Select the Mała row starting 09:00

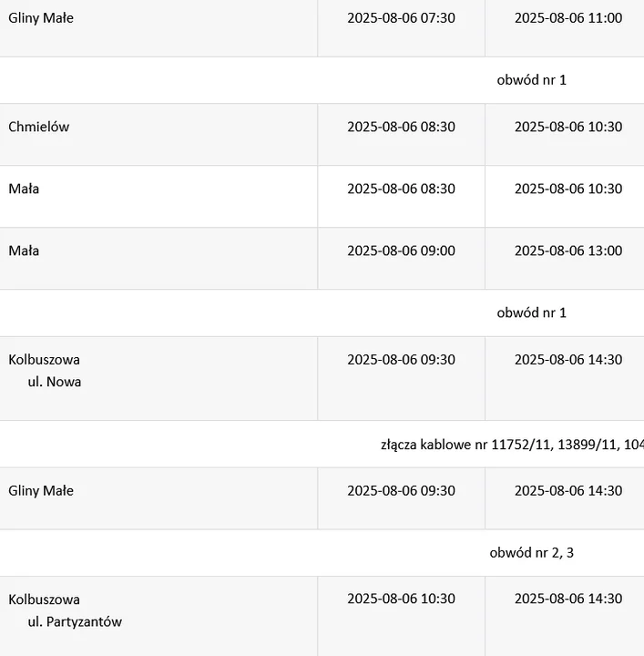322,259
